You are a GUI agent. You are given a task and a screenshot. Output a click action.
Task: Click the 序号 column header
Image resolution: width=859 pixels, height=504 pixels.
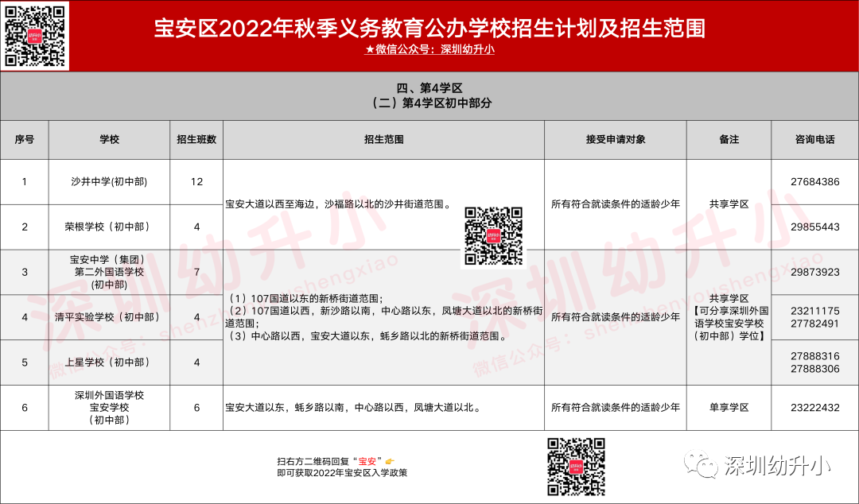(x=25, y=140)
